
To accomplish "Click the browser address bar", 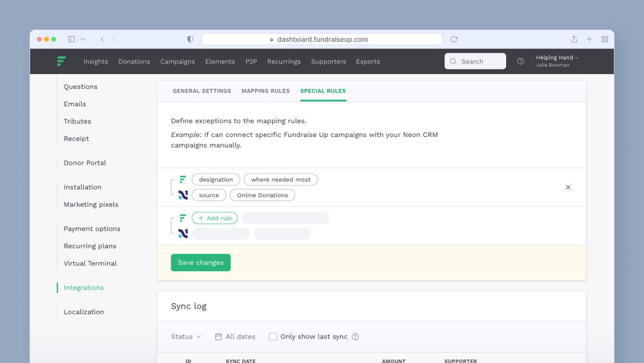I will 322,39.
